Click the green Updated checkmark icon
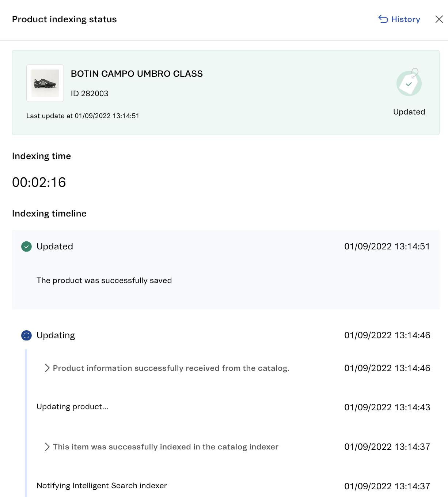 tap(26, 247)
